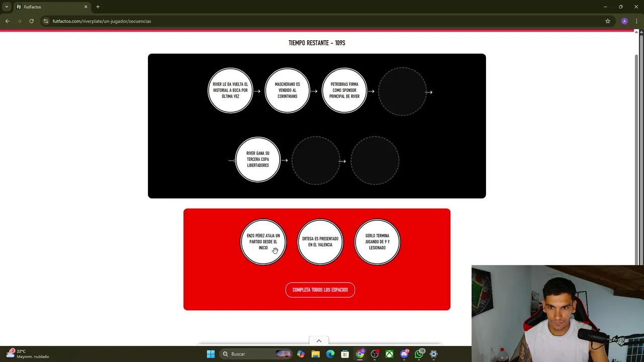Click the 'River gana su tercera Copa Libertadores' circle
Viewport: 644px width, 362px height.
coord(258,159)
